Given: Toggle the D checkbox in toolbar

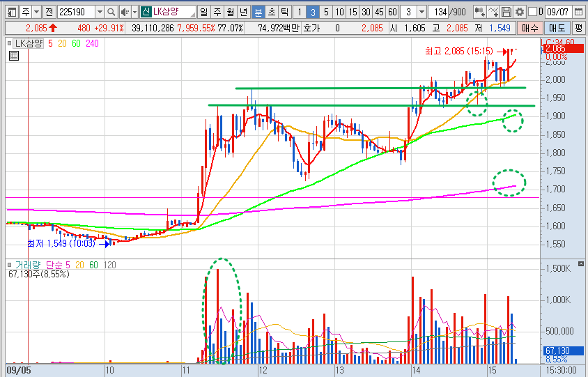Looking at the screenshot, I should click(x=532, y=12).
